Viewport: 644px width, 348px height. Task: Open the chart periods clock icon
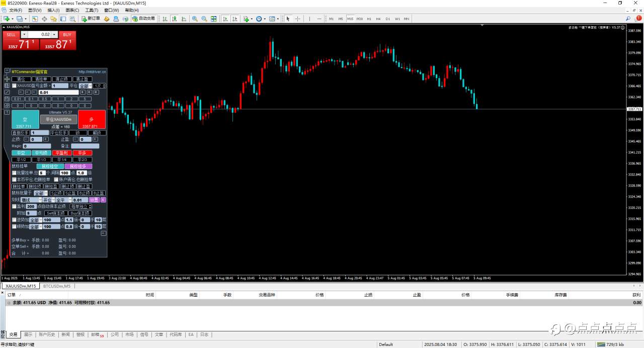[259, 19]
